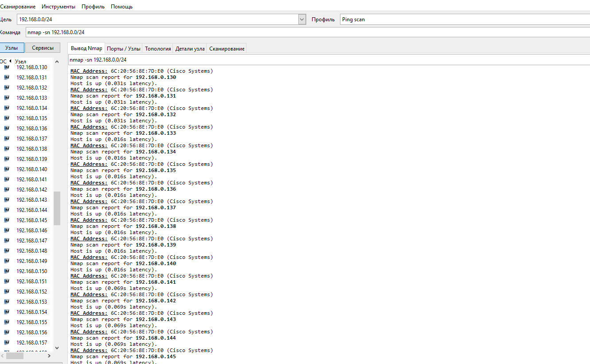
Task: Click OS icon beside host 192.168.0.143
Action: point(7,200)
